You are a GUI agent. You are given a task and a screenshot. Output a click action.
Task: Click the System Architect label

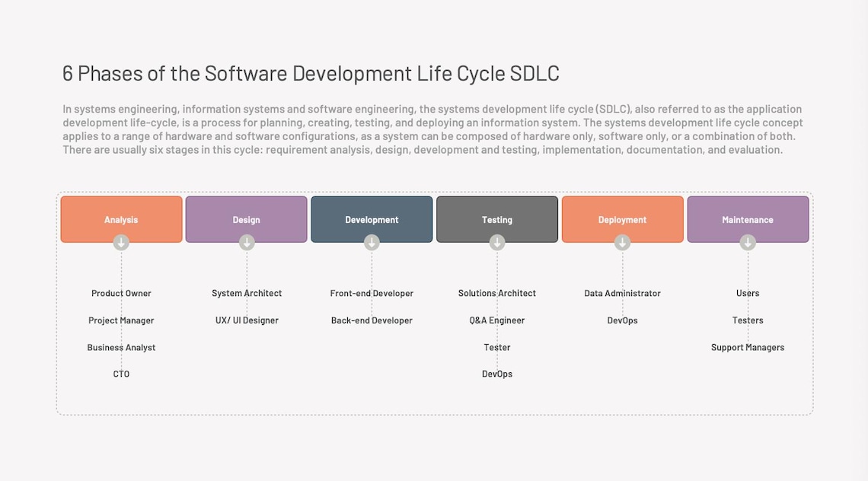(x=246, y=293)
